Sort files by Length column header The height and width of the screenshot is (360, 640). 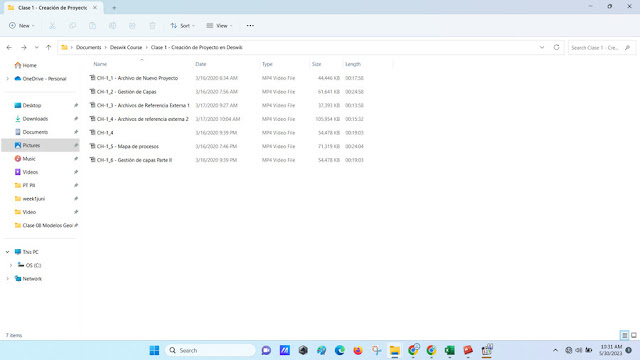pos(353,64)
